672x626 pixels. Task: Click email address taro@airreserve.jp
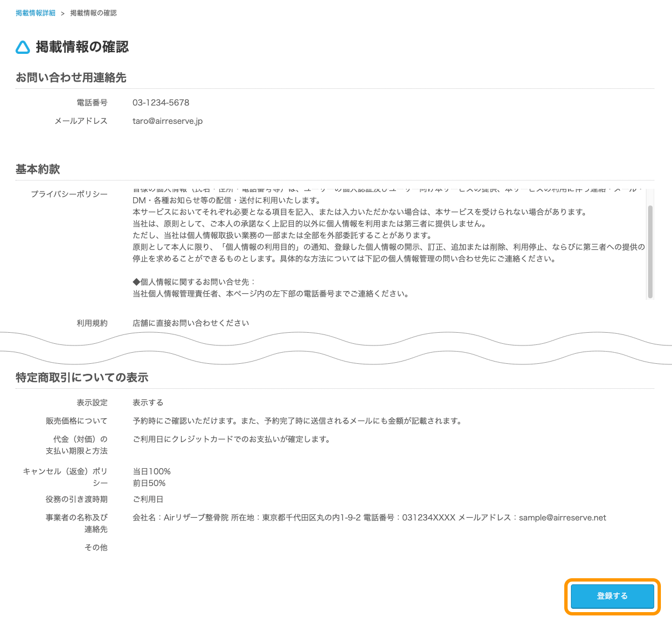[167, 121]
